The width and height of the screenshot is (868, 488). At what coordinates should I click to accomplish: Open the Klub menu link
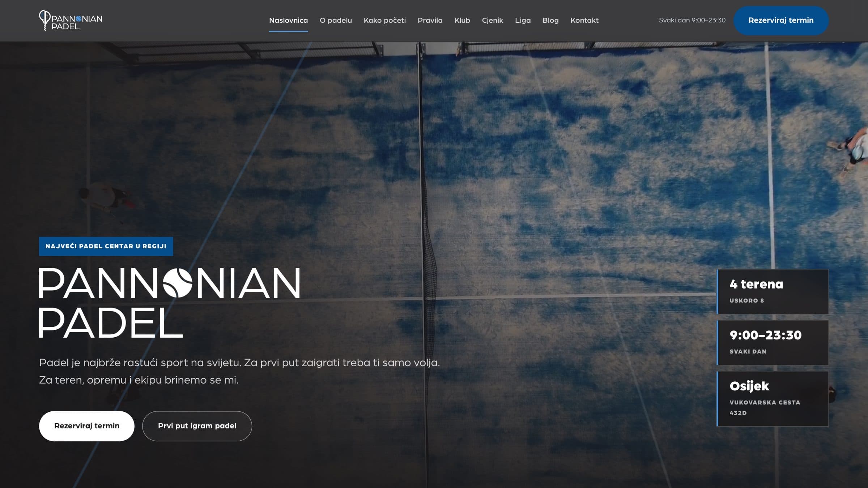[462, 20]
